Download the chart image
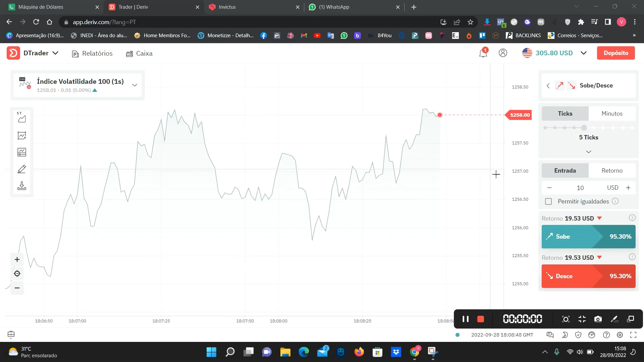 pyautogui.click(x=22, y=186)
